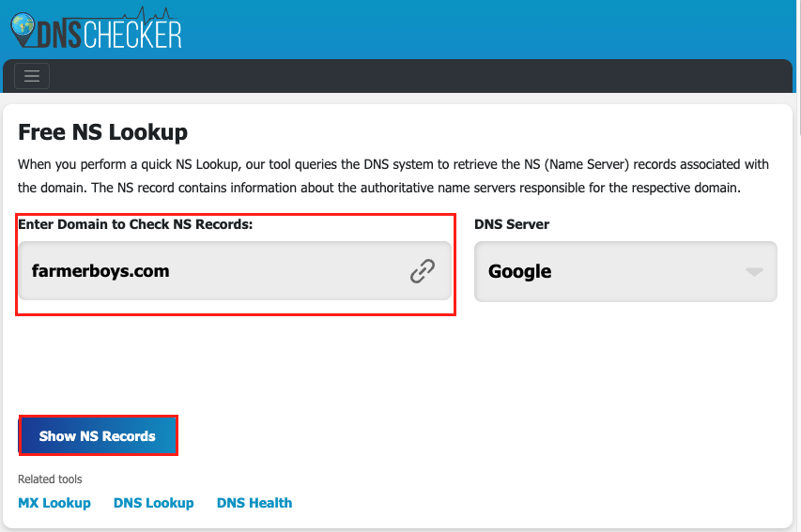Click the Free NS Lookup heading

click(x=102, y=132)
